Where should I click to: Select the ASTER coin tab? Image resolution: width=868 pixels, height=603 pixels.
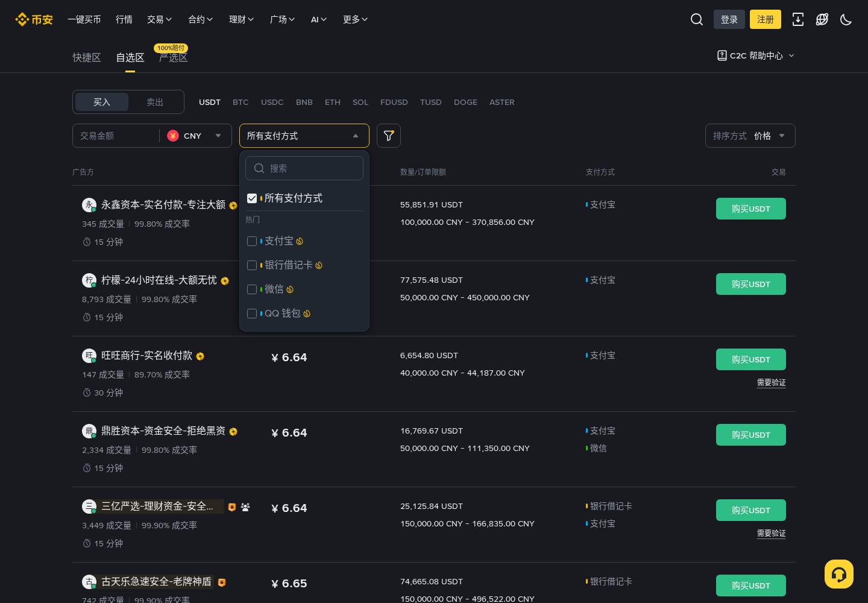pyautogui.click(x=502, y=102)
